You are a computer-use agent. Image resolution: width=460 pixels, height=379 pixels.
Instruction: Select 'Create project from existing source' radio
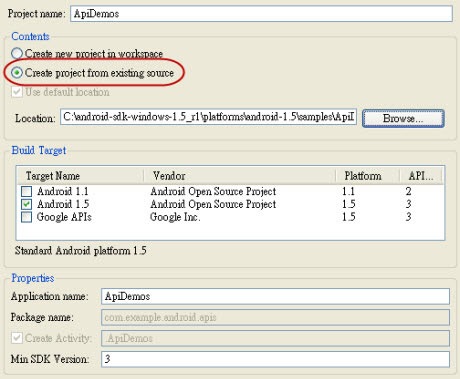[17, 73]
